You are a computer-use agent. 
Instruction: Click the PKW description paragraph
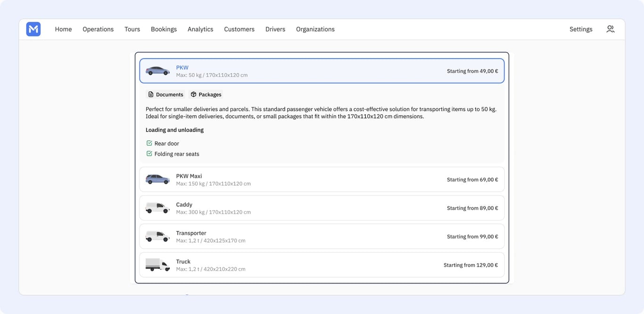321,112
